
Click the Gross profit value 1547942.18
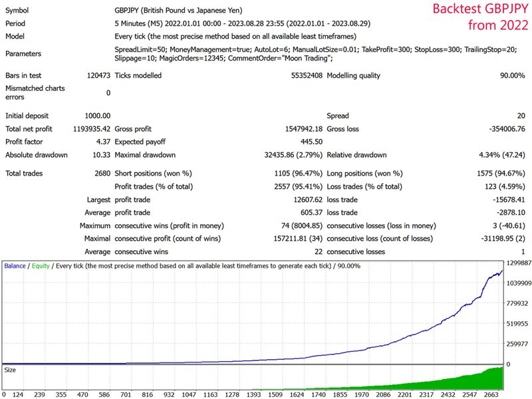point(304,129)
